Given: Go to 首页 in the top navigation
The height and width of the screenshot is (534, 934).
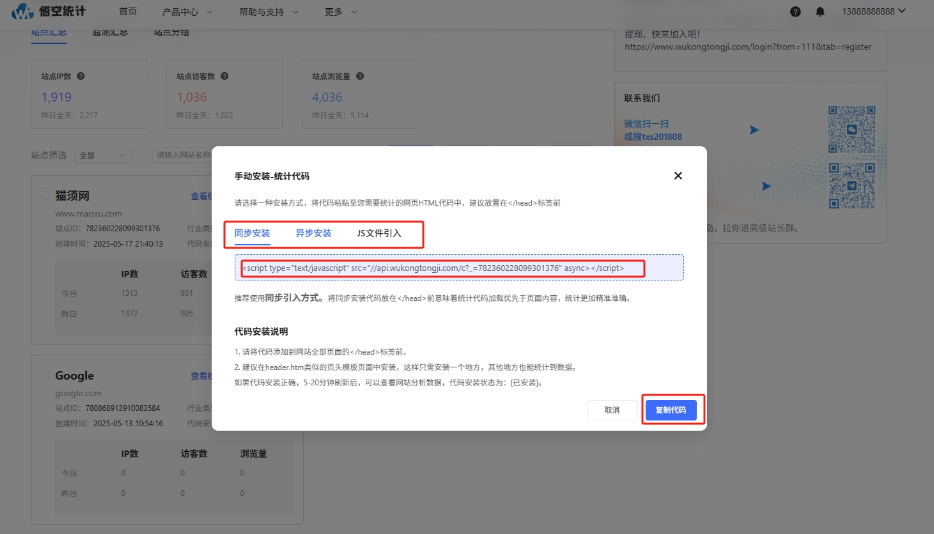Looking at the screenshot, I should coord(127,11).
